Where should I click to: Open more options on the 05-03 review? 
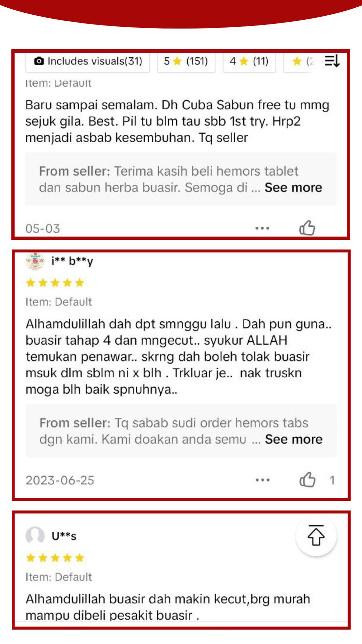[262, 228]
